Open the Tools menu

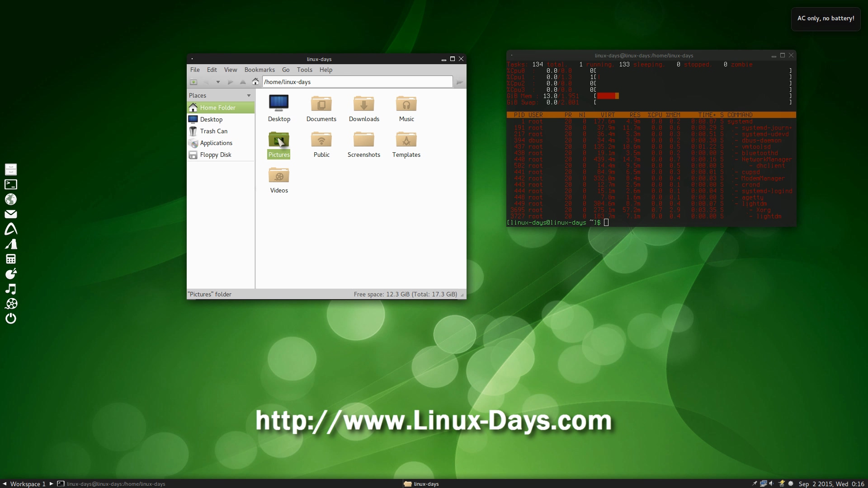(x=305, y=70)
